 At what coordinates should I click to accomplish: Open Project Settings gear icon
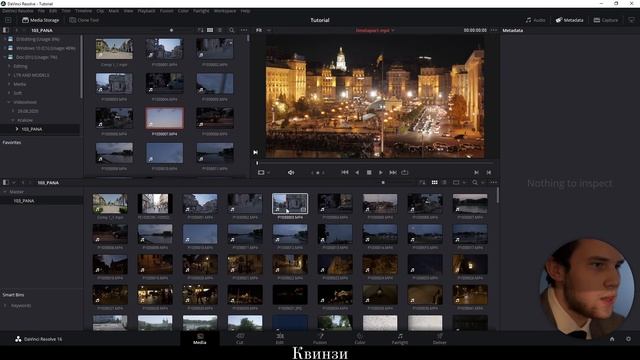(x=628, y=339)
